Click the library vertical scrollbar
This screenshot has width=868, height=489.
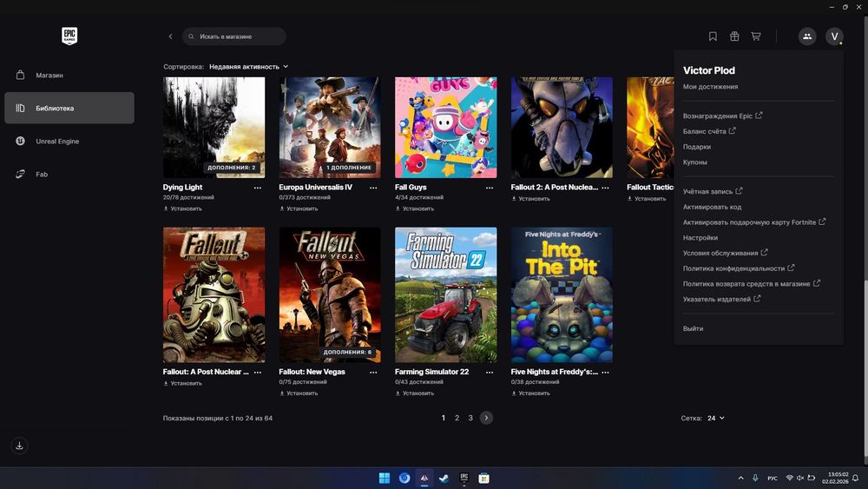(x=865, y=238)
